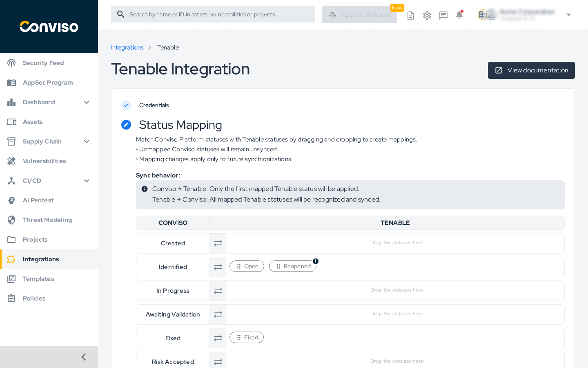This screenshot has width=588, height=368.
Task: Expand the account dropdown arrow
Action: [x=569, y=15]
